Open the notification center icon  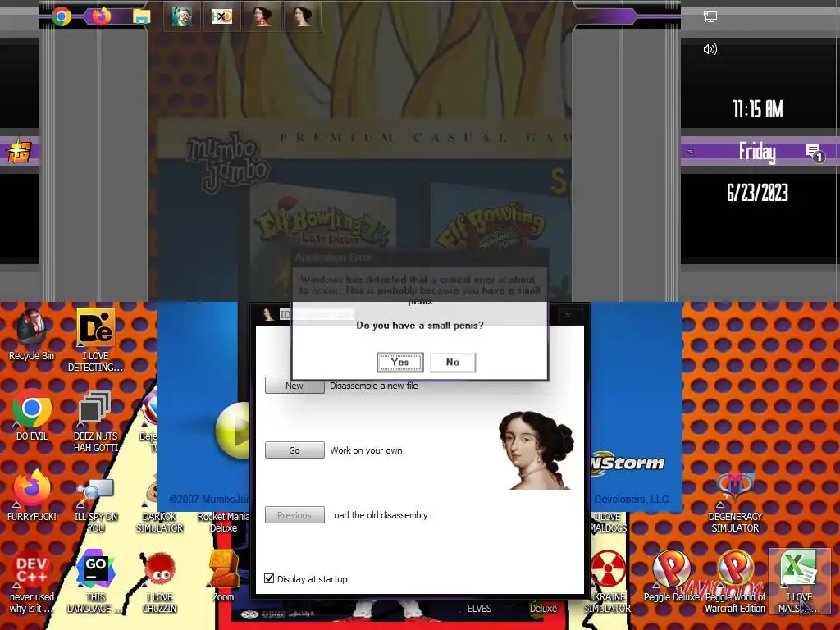pos(815,152)
